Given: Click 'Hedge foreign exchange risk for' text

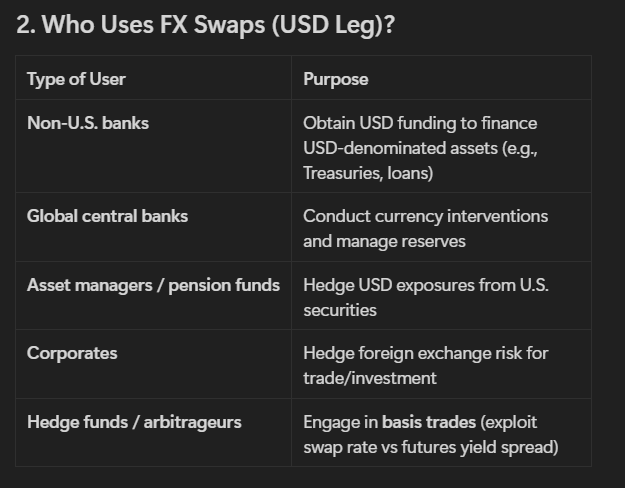Looking at the screenshot, I should (426, 353).
